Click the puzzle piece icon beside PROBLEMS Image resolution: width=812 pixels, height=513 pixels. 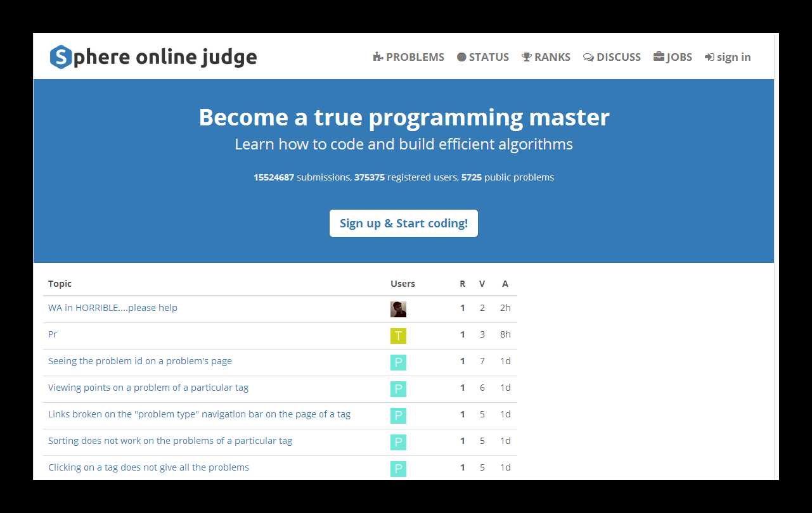[378, 57]
